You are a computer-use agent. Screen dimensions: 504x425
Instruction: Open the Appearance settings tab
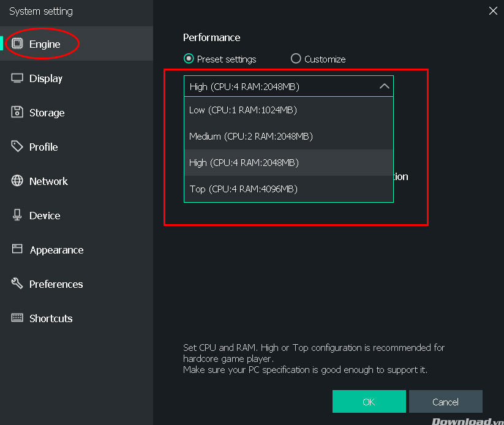56,250
